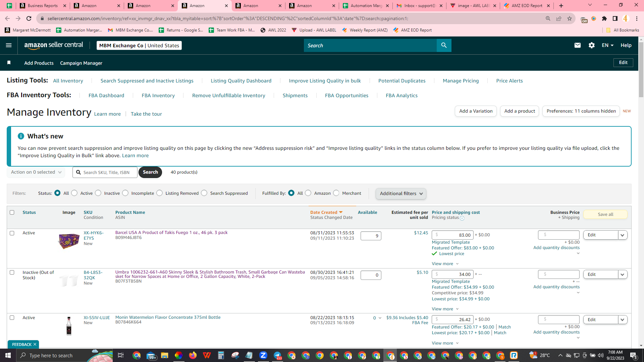Click the Search SKU, Title, ISBN field

click(x=105, y=172)
